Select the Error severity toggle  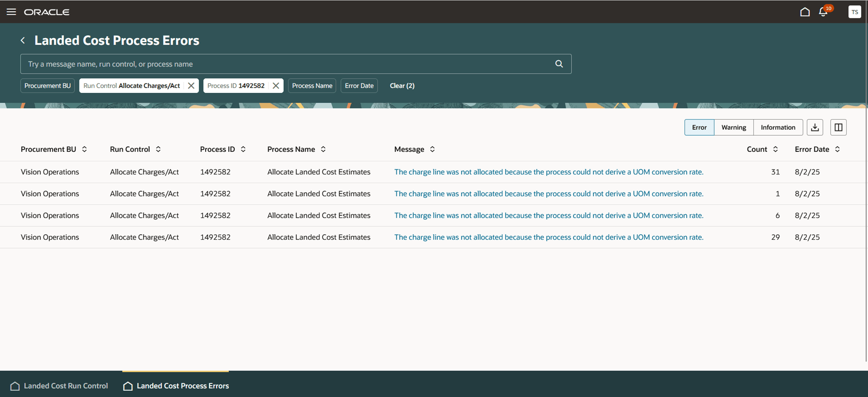699,127
